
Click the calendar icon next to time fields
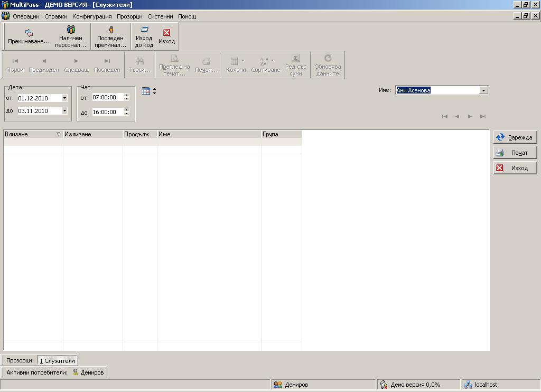(x=146, y=91)
